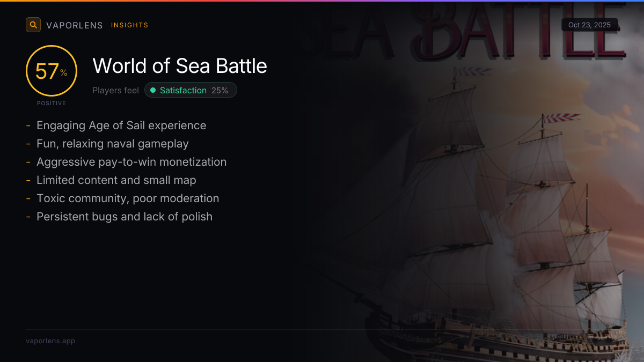Click the POSITIVE label under the score
The width and height of the screenshot is (644, 362).
click(52, 103)
